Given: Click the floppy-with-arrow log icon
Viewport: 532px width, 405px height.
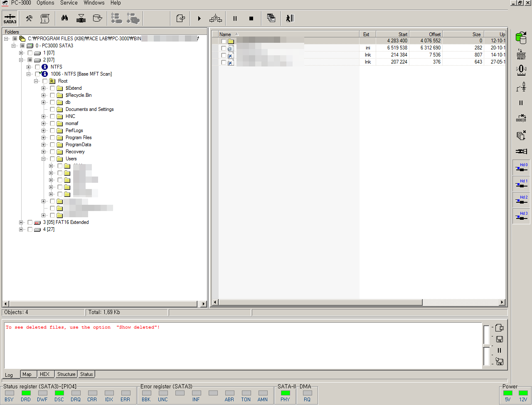Looking at the screenshot, I should [500, 362].
